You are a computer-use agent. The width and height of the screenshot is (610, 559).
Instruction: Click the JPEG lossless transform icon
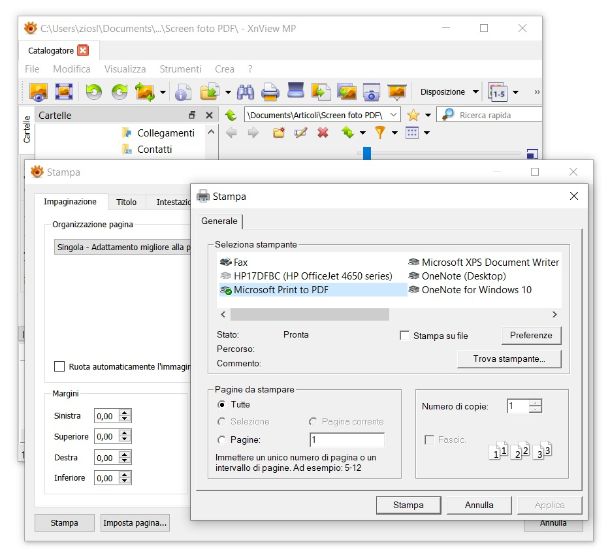pyautogui.click(x=145, y=92)
